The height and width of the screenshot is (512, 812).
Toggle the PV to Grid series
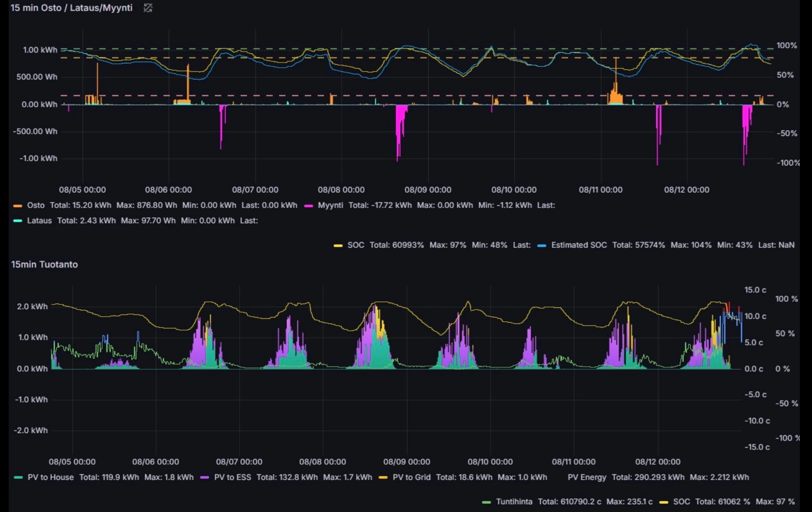point(412,477)
